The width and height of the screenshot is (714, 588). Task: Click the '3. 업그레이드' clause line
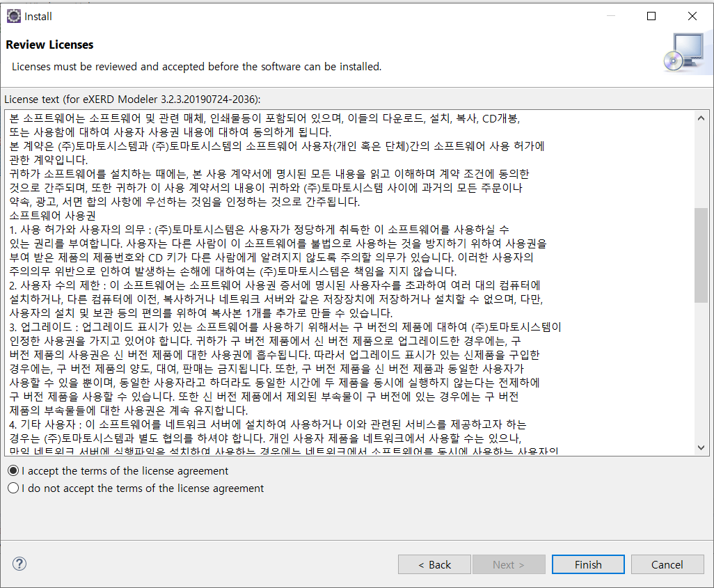tap(285, 327)
